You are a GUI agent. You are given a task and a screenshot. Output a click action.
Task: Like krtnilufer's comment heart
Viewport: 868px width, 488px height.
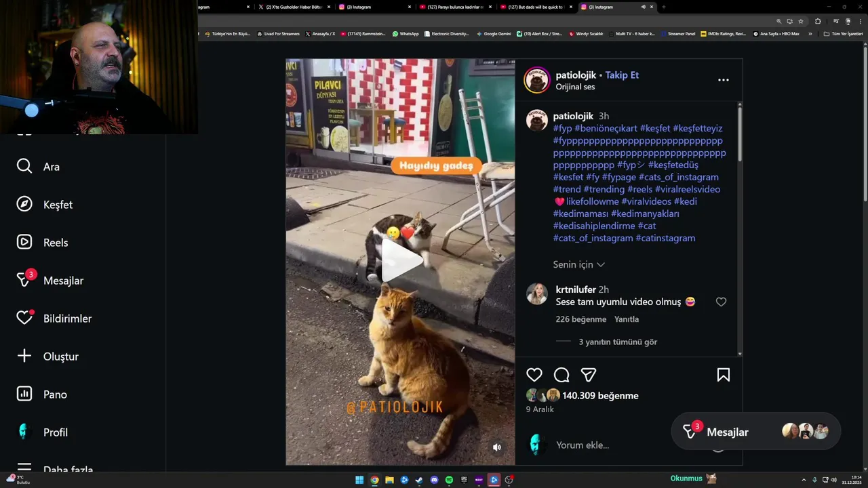coord(721,302)
